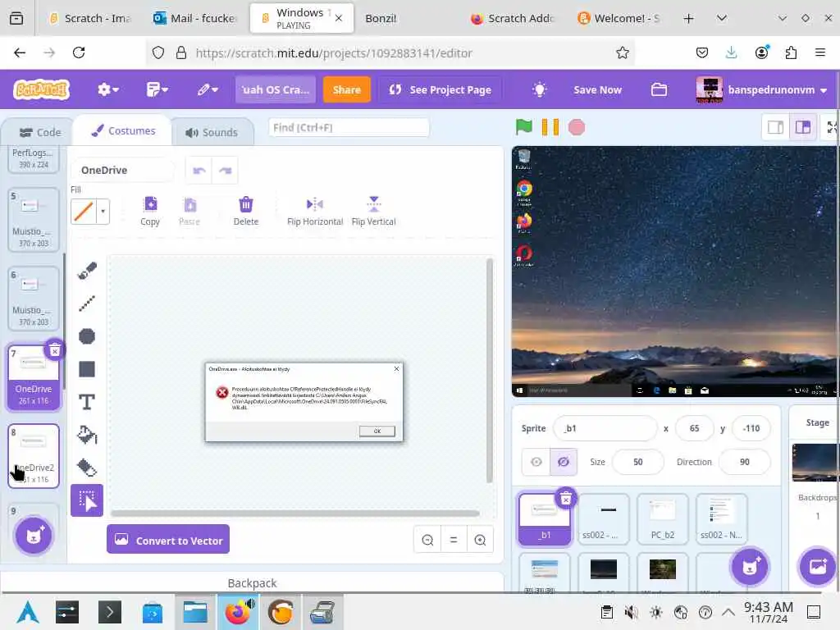Select the Rectangle tool
The image size is (840, 630).
click(x=87, y=369)
